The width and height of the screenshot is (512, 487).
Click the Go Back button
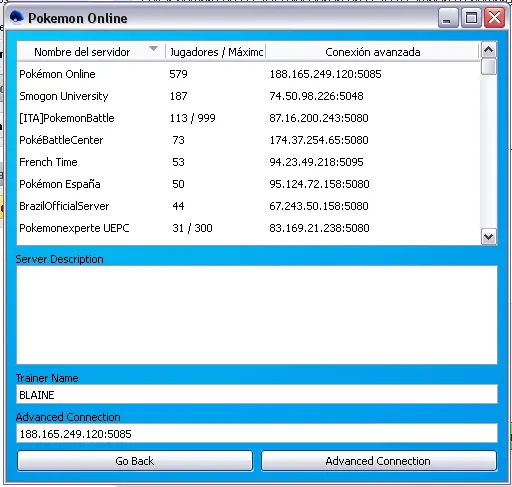(135, 461)
